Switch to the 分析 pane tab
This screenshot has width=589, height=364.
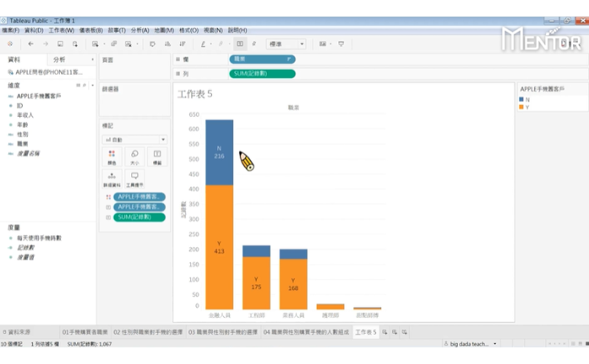59,60
